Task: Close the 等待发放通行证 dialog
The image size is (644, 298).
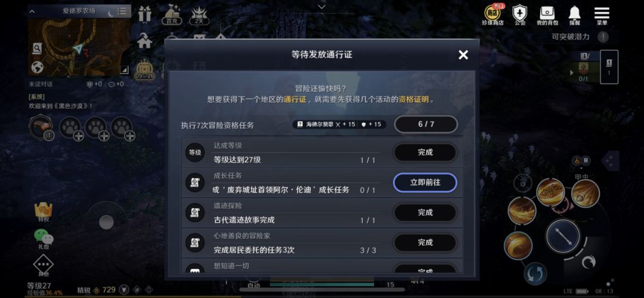Action: click(x=463, y=55)
